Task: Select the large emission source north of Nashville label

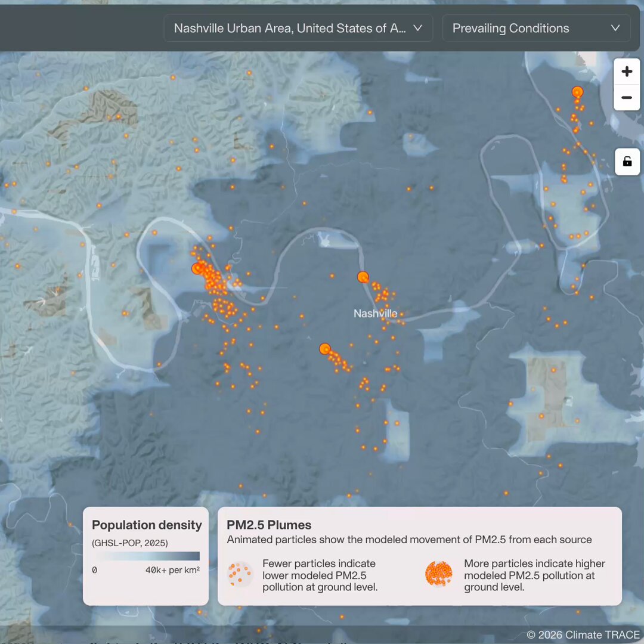Action: (363, 277)
